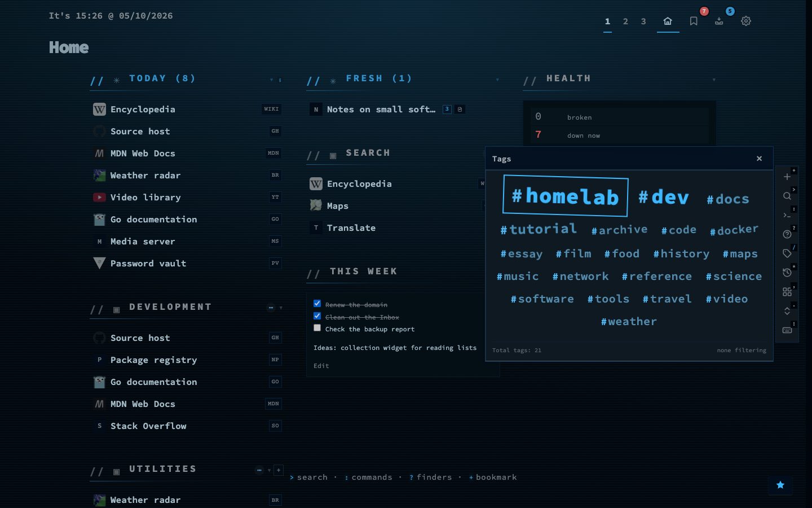Click the star button in the corner

click(780, 485)
